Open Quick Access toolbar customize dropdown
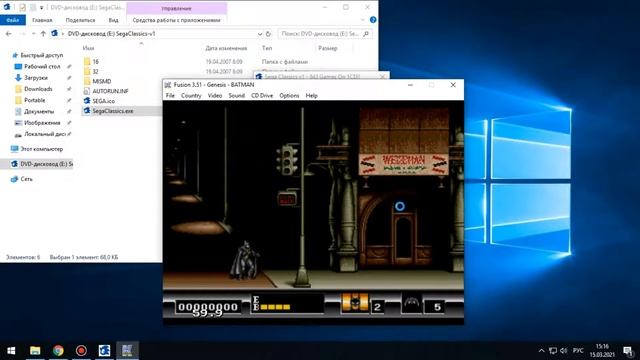 coord(42,8)
